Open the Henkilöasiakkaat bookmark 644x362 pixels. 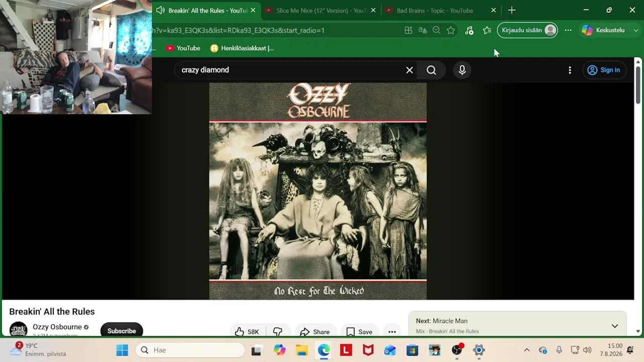242,48
